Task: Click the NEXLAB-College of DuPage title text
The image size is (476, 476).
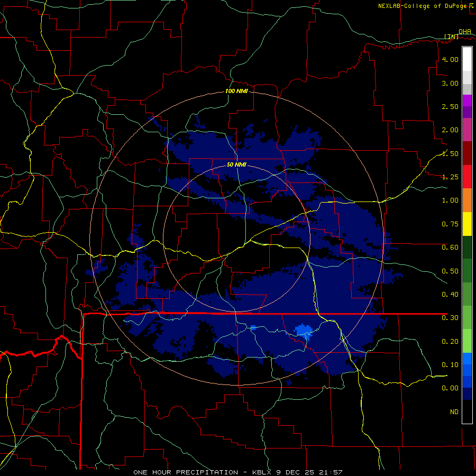Action: 423,6
